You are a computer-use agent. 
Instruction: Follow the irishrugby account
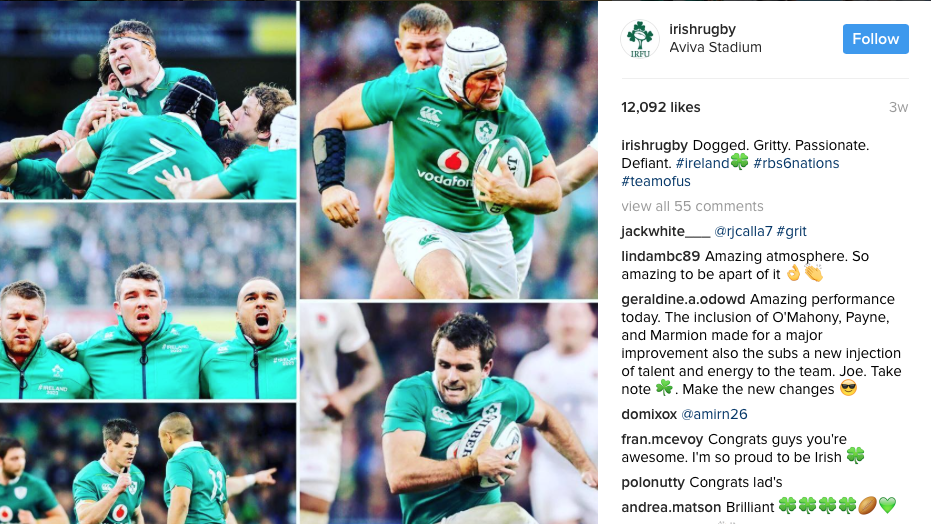click(875, 39)
